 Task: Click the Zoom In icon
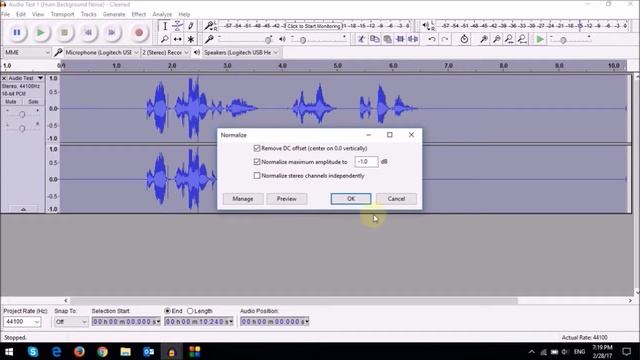(484, 39)
